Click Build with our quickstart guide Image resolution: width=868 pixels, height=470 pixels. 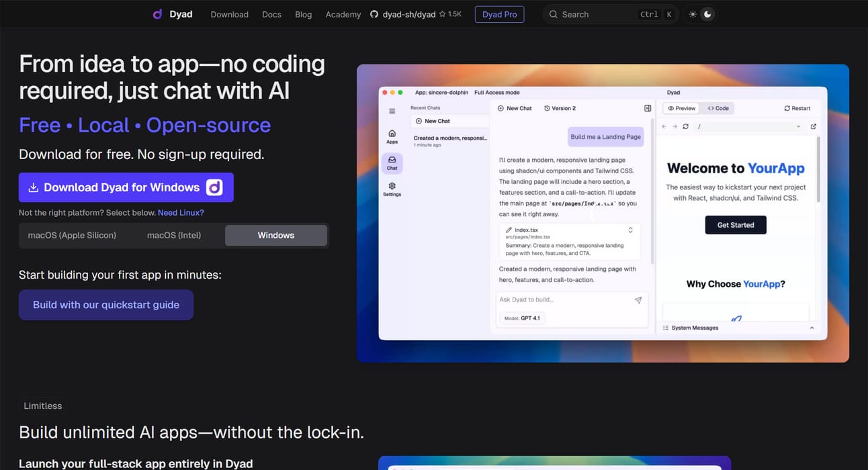tap(106, 305)
